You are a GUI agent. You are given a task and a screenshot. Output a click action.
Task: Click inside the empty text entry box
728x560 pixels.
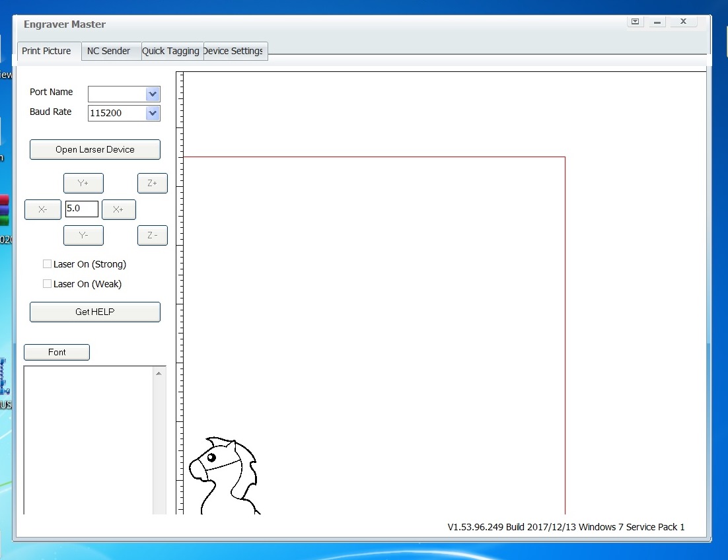coord(89,440)
